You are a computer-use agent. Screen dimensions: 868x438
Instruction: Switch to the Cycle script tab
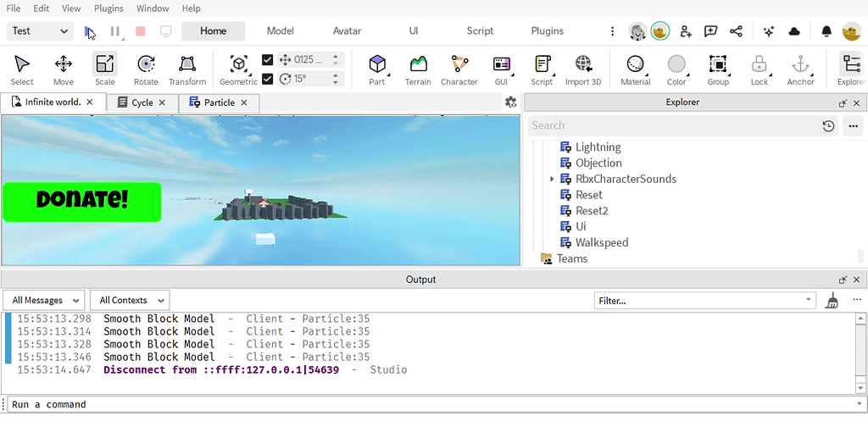(142, 103)
